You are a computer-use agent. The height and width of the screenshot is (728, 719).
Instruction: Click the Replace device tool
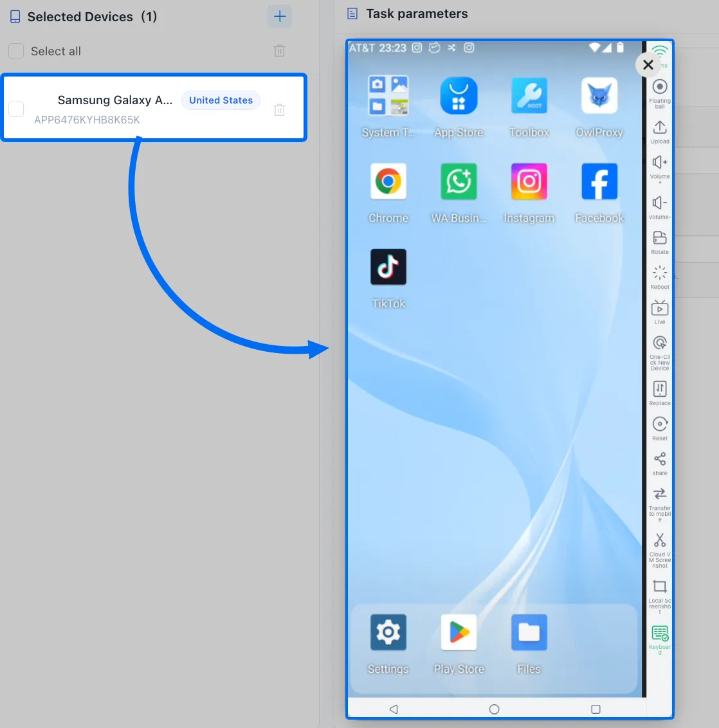tap(660, 393)
